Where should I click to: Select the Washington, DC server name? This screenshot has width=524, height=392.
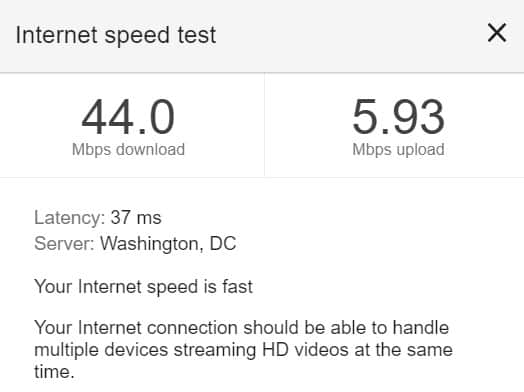click(x=168, y=244)
